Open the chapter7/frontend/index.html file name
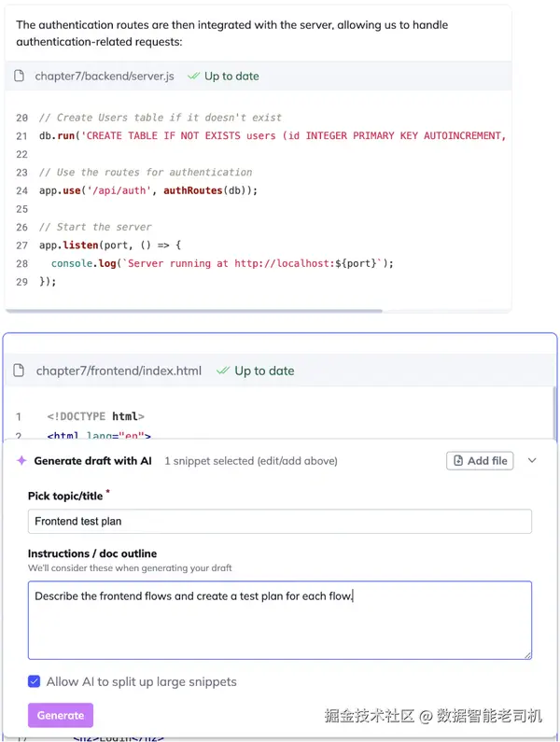The width and height of the screenshot is (560, 742). (x=119, y=371)
